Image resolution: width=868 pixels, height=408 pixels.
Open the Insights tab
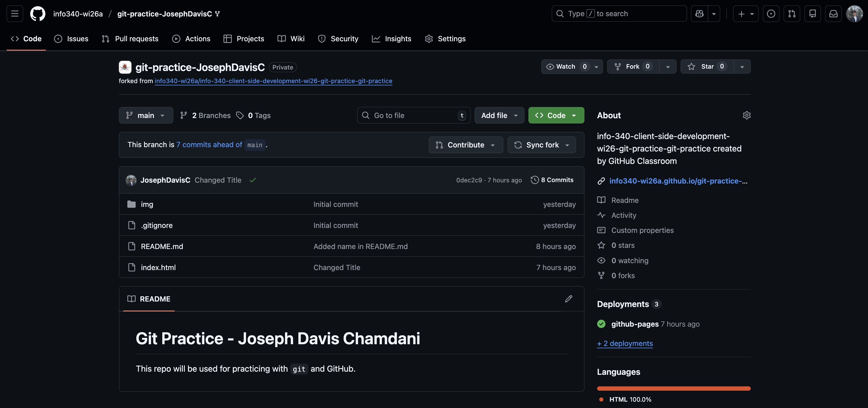(392, 38)
